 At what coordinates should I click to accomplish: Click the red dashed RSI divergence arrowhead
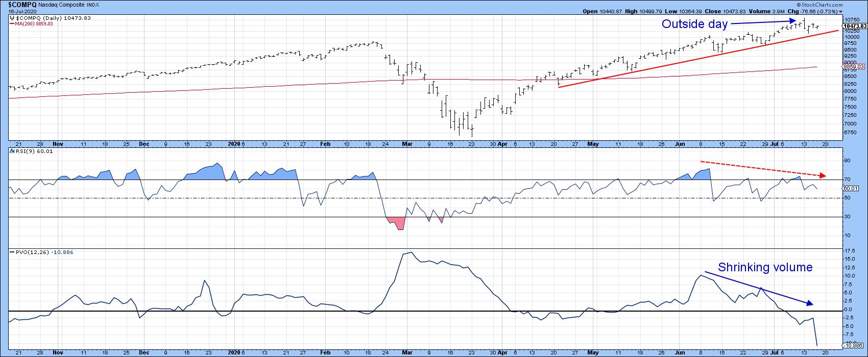tap(822, 175)
